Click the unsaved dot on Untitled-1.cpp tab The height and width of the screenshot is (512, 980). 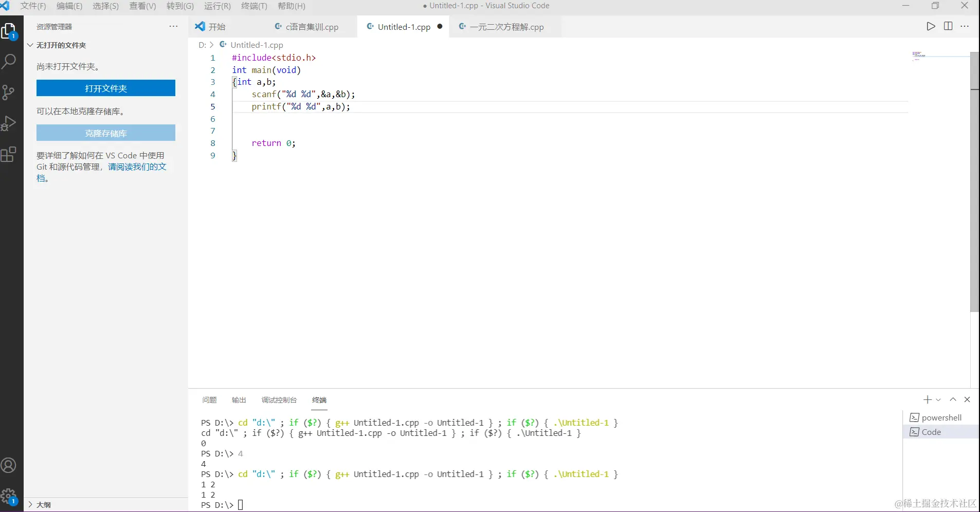440,26
